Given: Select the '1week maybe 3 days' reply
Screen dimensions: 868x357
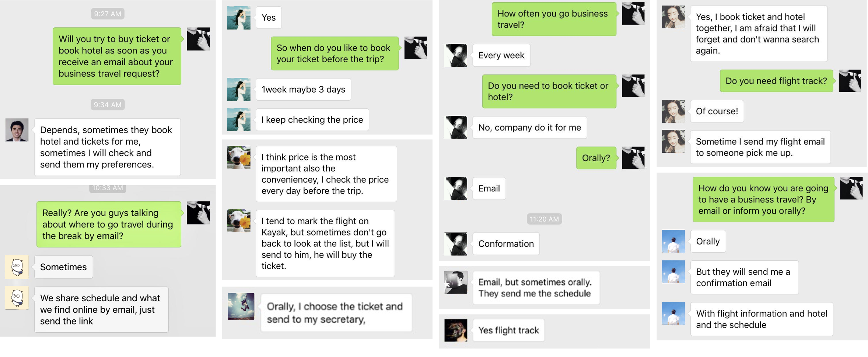Looking at the screenshot, I should tap(303, 89).
